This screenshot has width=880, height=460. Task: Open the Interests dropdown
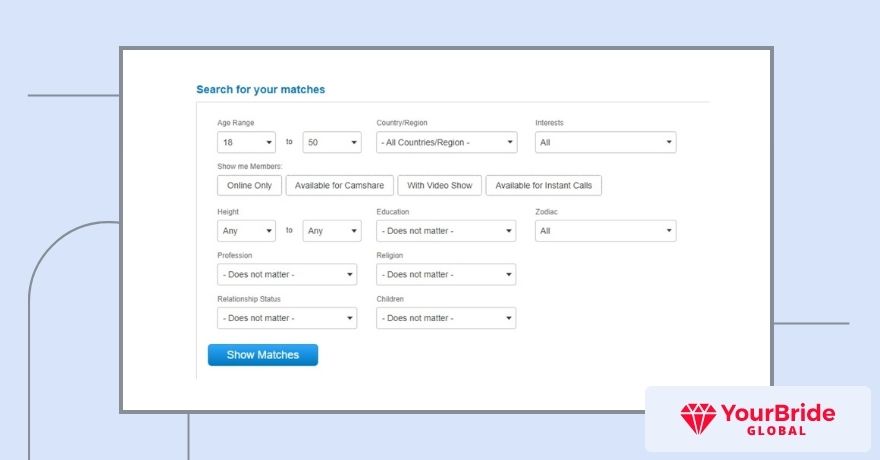pos(605,143)
